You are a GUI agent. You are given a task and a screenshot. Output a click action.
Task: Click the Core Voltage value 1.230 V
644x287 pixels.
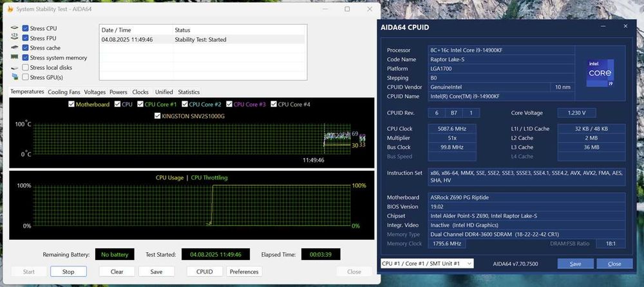(x=576, y=113)
